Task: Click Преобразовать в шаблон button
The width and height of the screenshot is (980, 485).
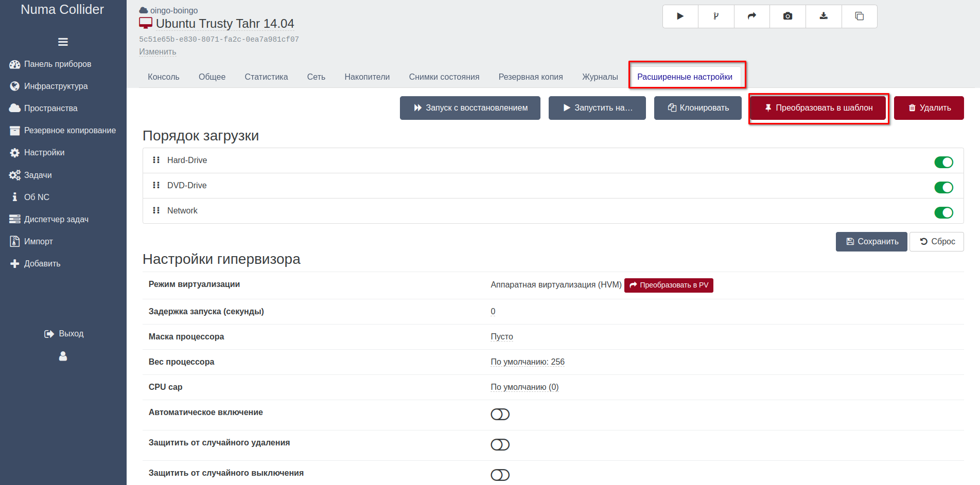Action: pyautogui.click(x=818, y=108)
